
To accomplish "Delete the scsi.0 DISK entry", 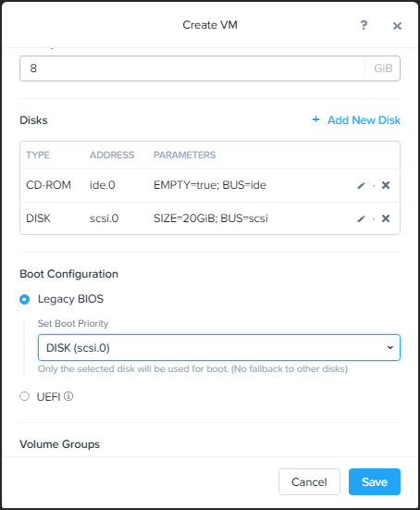I will (x=386, y=218).
